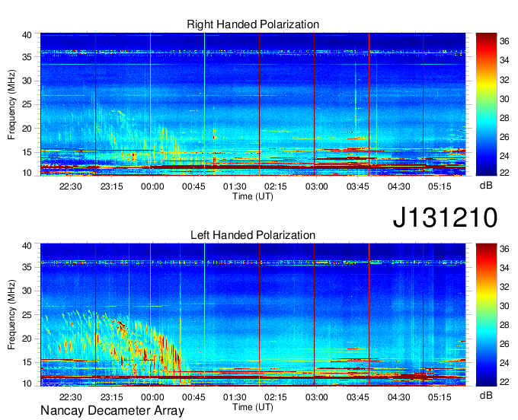Click the dB label under bottom colorbar
The width and height of the screenshot is (518, 420).
pyautogui.click(x=486, y=395)
